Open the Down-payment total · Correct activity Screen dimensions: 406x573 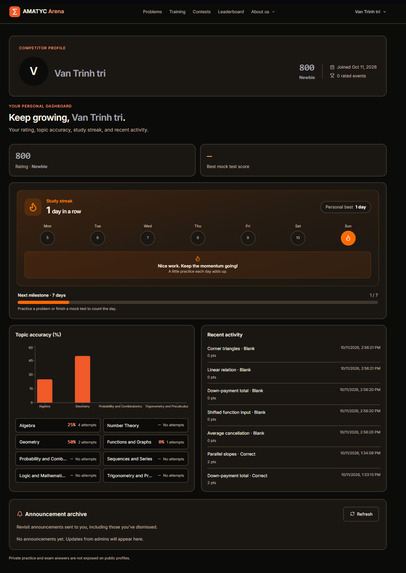click(x=293, y=479)
